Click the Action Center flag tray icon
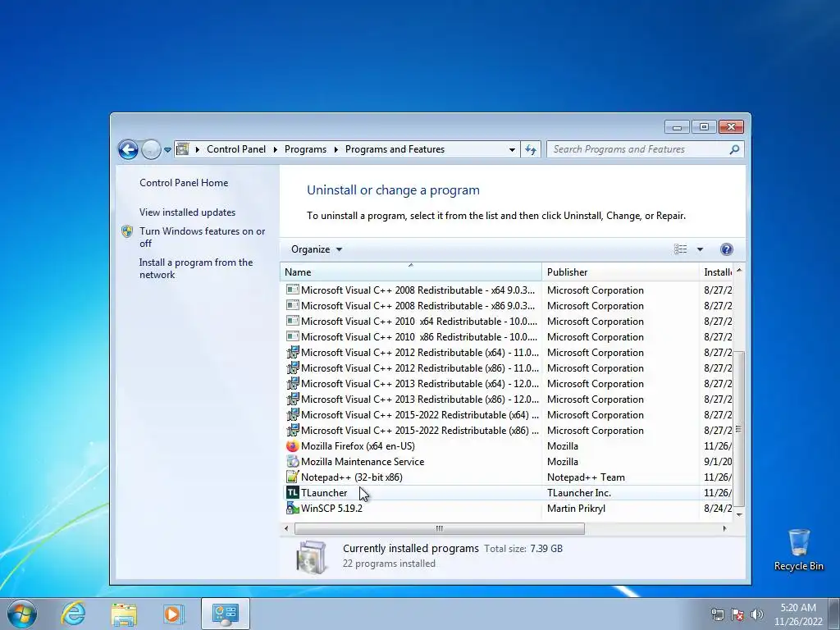Screen dimensions: 840x630 point(737,614)
